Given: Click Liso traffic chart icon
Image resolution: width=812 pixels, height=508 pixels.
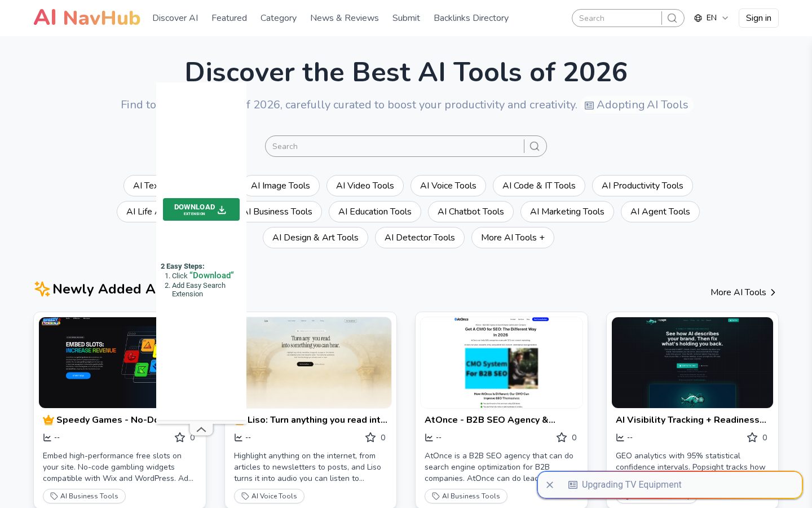Looking at the screenshot, I should pyautogui.click(x=239, y=437).
